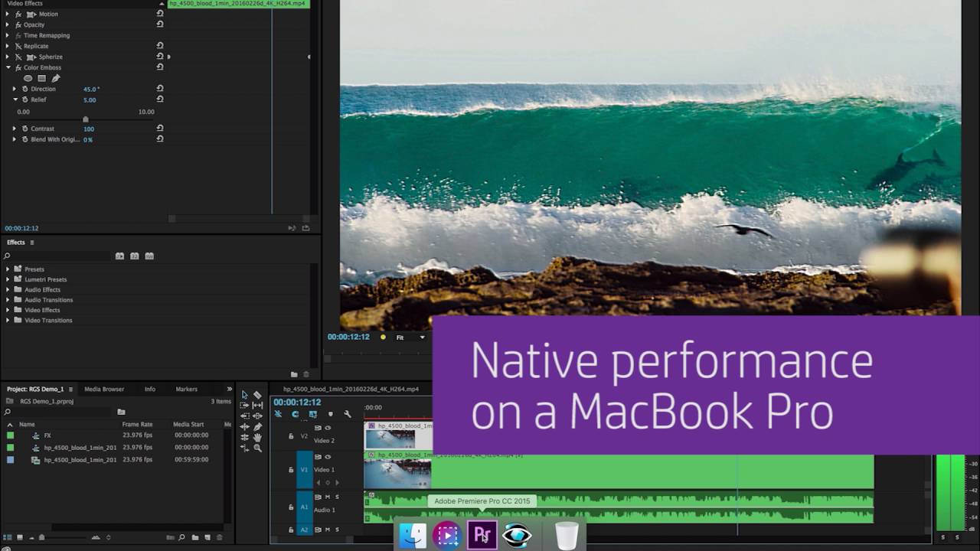Select the Video 2 clip thumbnail
Image resolution: width=980 pixels, height=551 pixels.
pos(390,438)
